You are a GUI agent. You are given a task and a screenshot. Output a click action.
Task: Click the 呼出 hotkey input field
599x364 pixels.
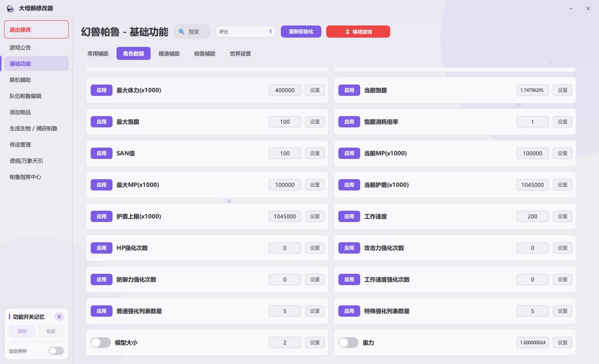click(x=246, y=32)
